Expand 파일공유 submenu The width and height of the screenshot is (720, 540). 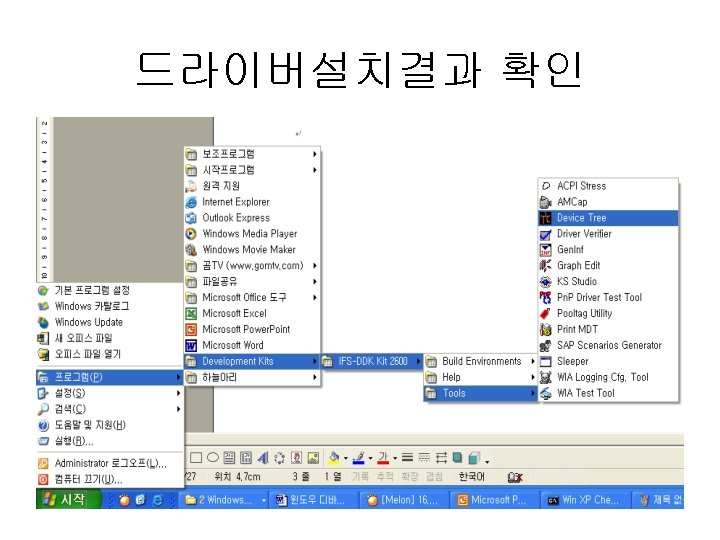[252, 281]
